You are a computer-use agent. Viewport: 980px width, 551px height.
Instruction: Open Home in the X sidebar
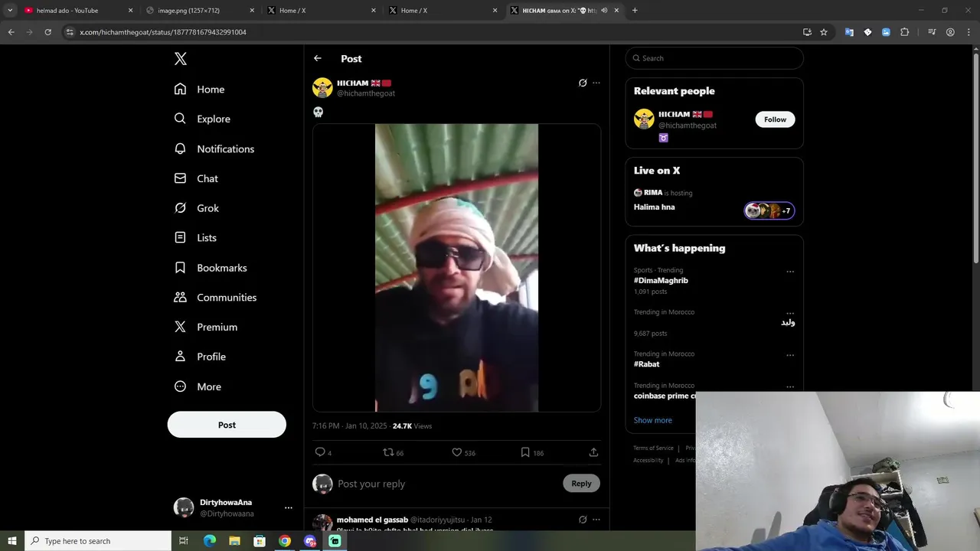coord(199,90)
